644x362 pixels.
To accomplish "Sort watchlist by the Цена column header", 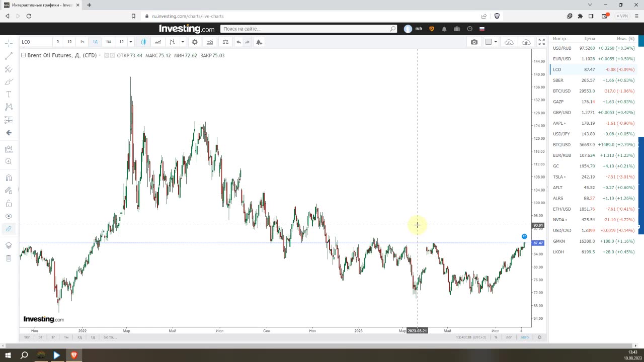I will click(590, 39).
